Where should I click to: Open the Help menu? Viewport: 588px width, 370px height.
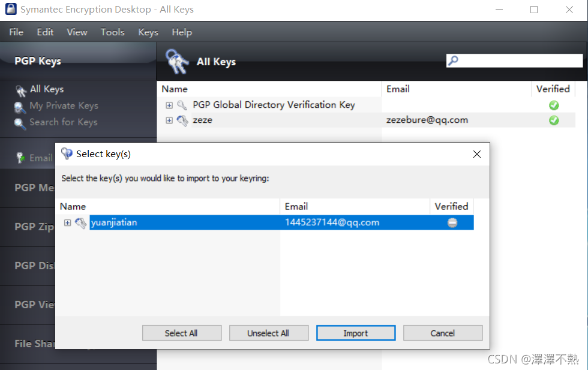pyautogui.click(x=182, y=32)
